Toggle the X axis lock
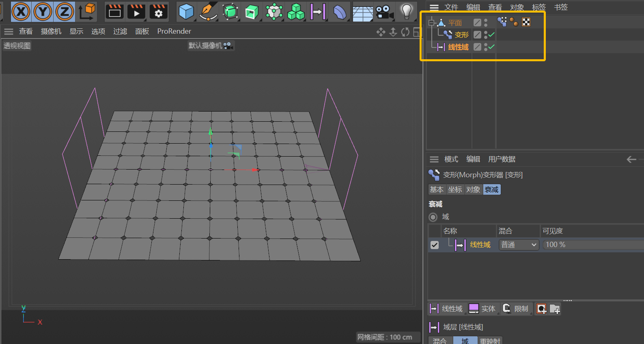 pos(21,12)
